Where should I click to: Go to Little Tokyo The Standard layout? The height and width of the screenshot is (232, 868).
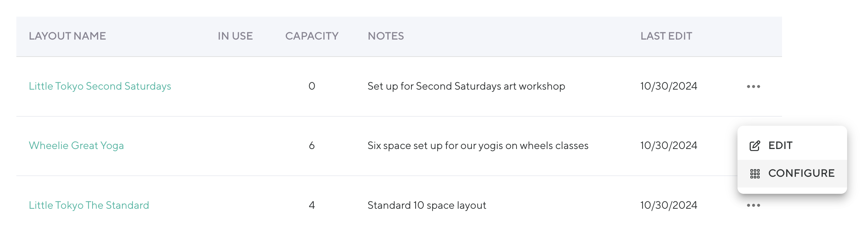tap(89, 205)
